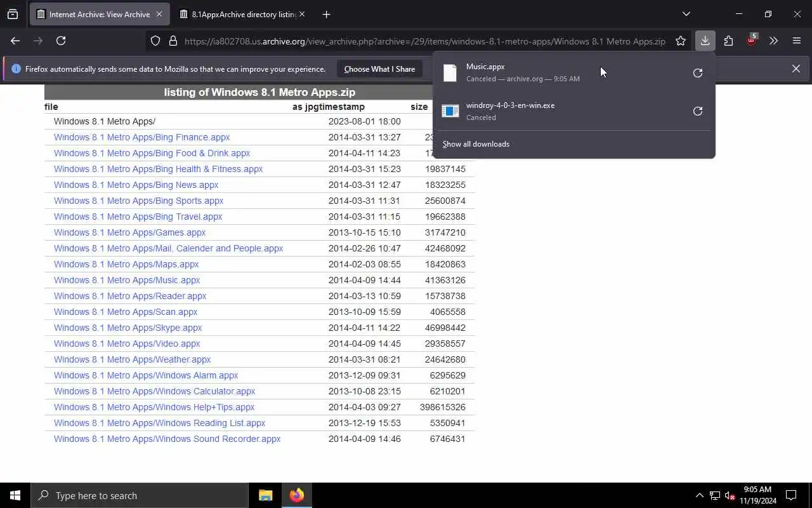
Task: Close the 8.1AppxArchive directory listing tab
Action: [302, 14]
